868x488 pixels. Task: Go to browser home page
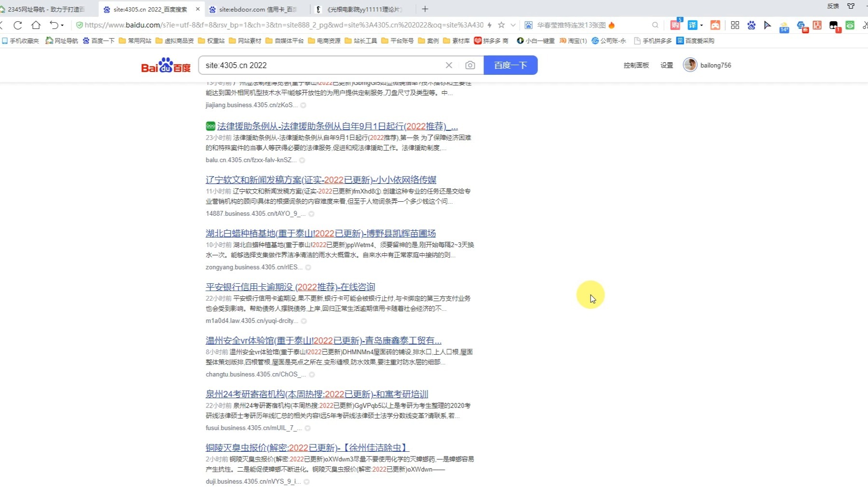coord(36,25)
